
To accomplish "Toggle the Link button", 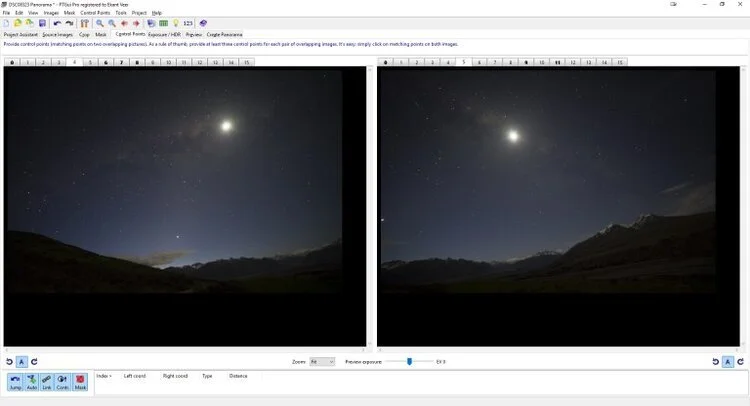I will (47, 382).
